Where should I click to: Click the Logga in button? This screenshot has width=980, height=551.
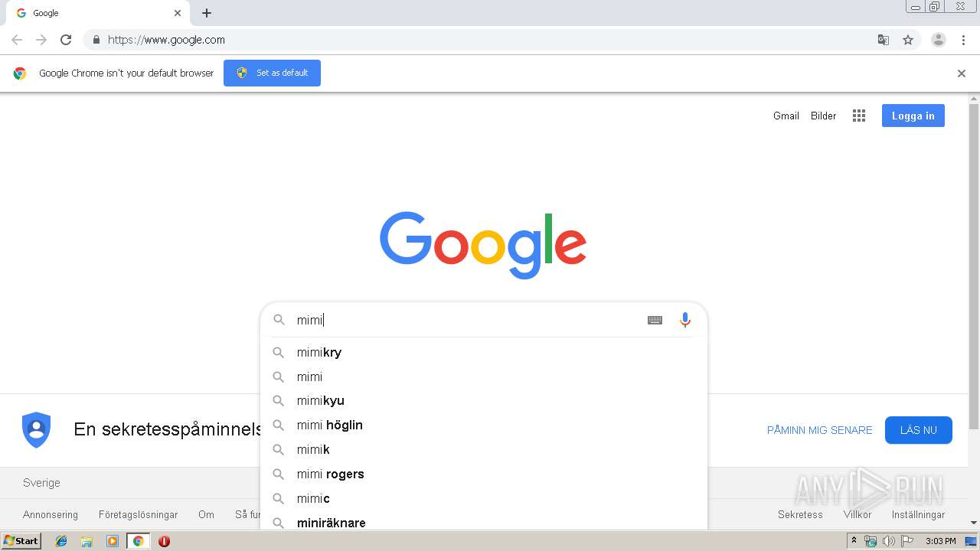tap(913, 116)
